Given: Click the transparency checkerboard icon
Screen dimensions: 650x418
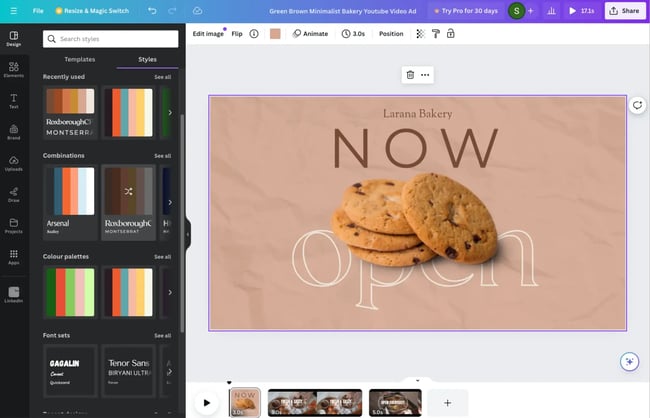Looking at the screenshot, I should click(x=420, y=33).
